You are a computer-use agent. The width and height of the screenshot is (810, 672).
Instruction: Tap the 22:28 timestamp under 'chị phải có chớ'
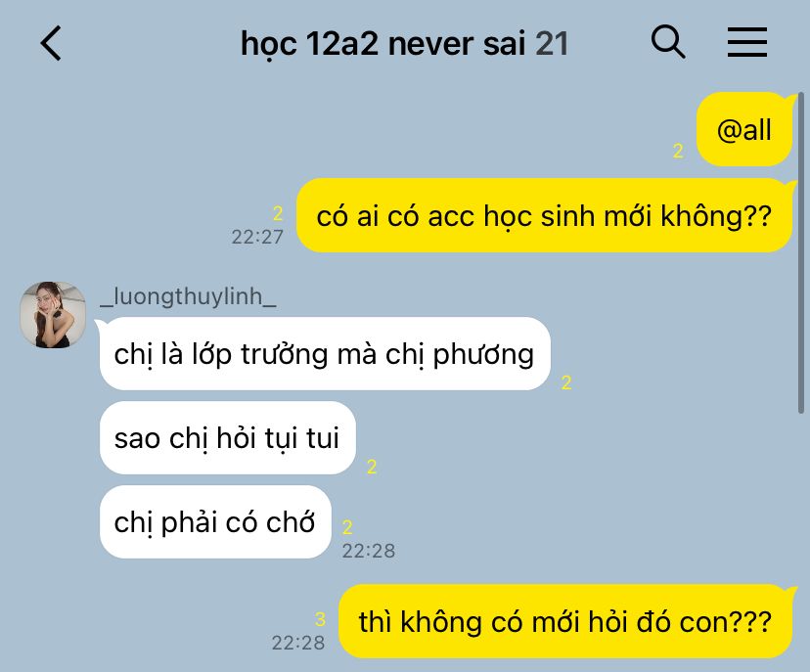point(369,551)
